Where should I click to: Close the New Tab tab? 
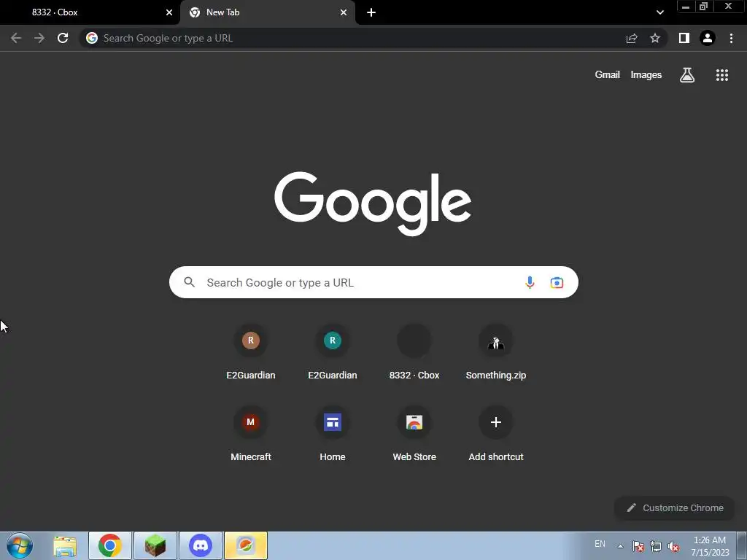tap(344, 12)
